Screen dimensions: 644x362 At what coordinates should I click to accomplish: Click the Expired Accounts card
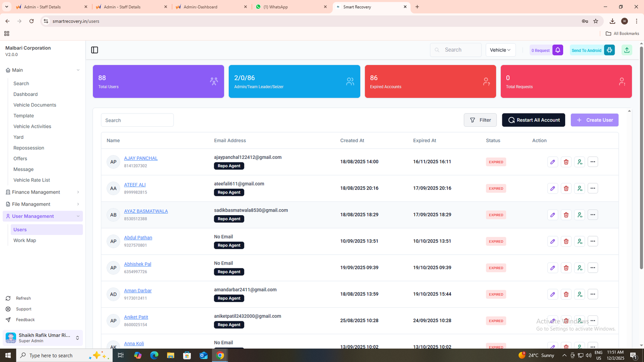click(x=430, y=81)
